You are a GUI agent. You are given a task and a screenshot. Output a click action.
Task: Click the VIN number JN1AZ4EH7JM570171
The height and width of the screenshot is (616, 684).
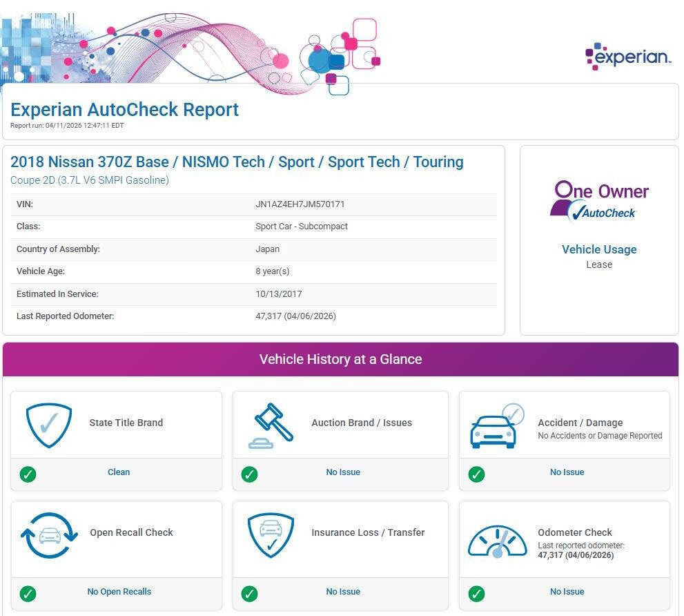click(x=300, y=204)
